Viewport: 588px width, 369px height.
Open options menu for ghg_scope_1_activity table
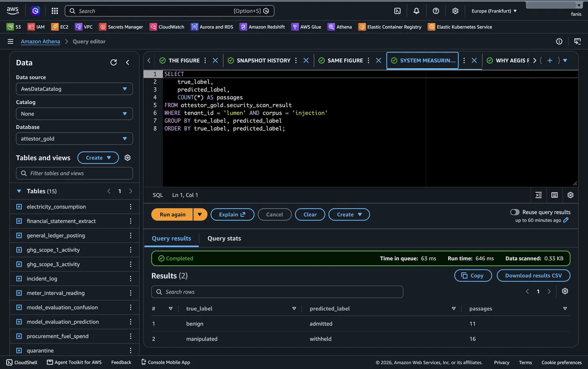click(x=131, y=250)
